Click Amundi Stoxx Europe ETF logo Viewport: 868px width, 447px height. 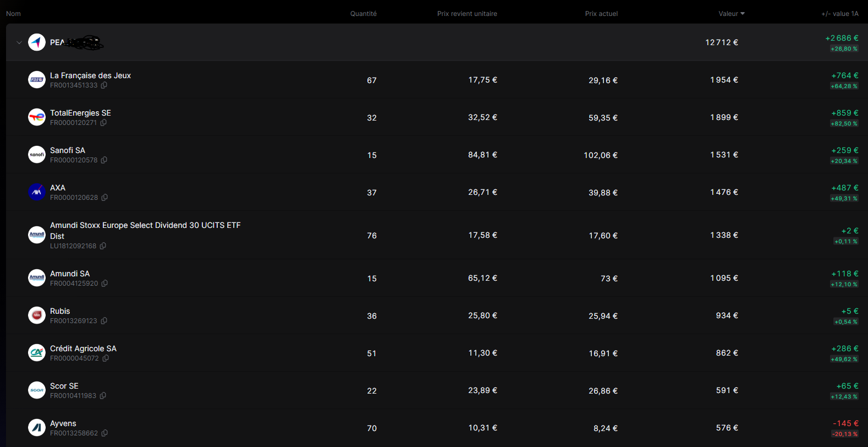(37, 235)
